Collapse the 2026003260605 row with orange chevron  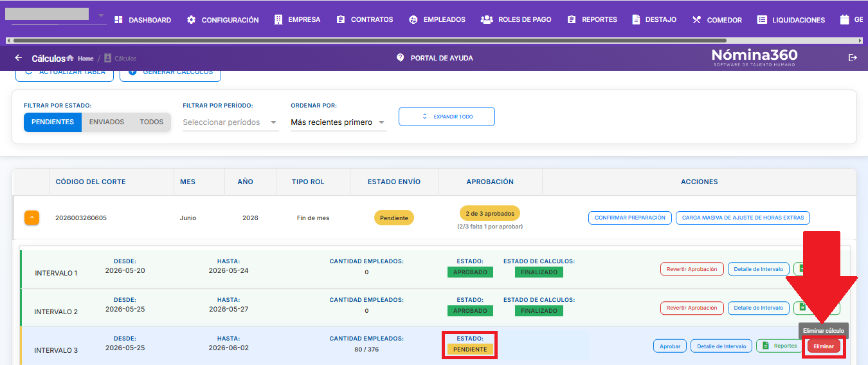pos(32,218)
